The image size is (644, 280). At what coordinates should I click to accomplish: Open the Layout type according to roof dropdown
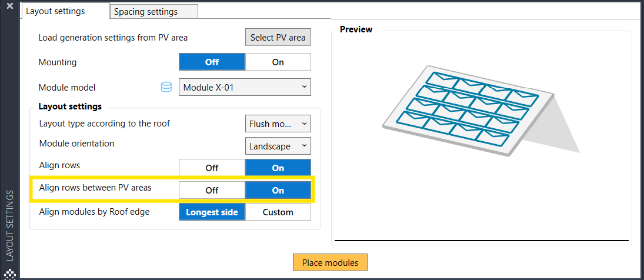pyautogui.click(x=278, y=124)
